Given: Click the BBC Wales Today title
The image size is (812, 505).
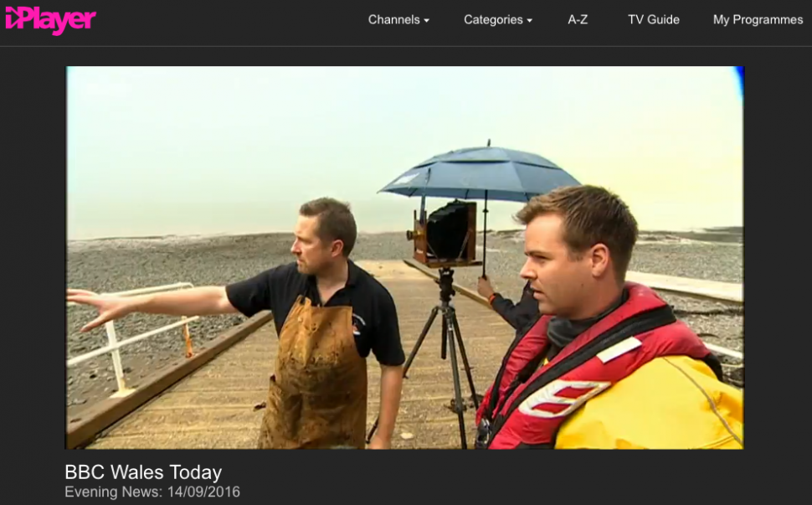Looking at the screenshot, I should click(x=143, y=472).
